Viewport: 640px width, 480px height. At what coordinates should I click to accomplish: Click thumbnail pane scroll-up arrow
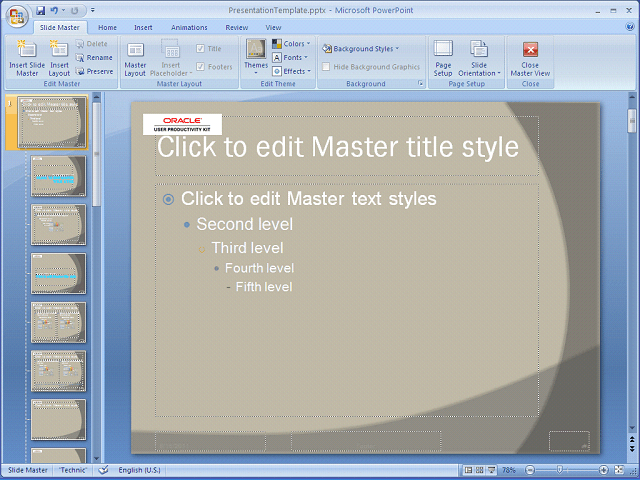click(x=97, y=97)
